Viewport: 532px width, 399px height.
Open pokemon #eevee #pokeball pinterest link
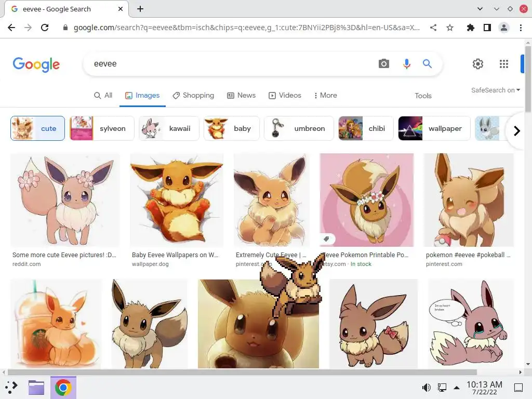(468, 255)
